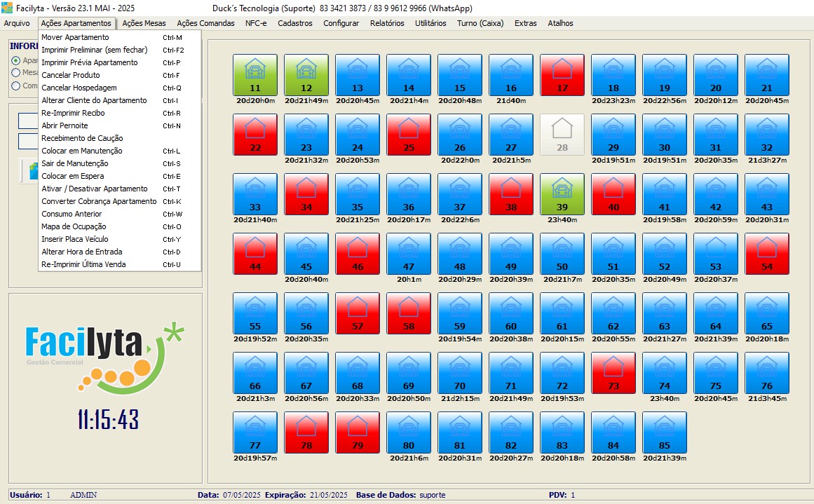Select red occupied apartment 17
The width and height of the screenshot is (814, 504).
pos(562,75)
